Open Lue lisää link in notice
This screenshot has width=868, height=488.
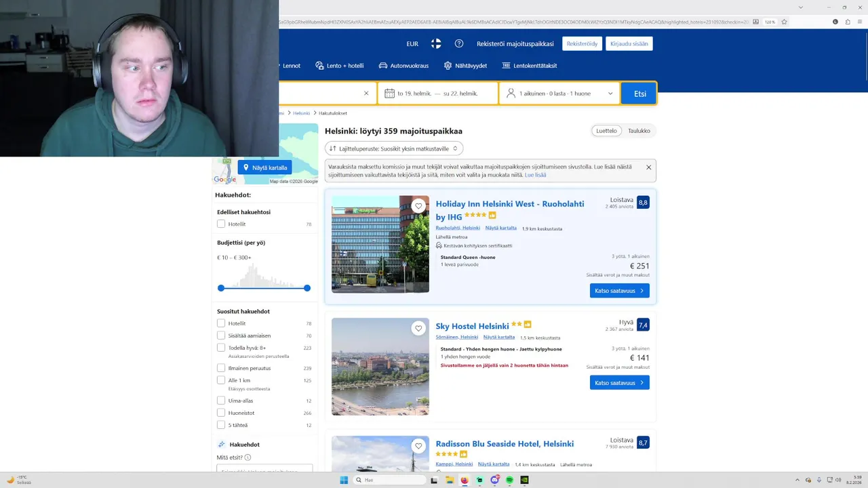(x=535, y=175)
